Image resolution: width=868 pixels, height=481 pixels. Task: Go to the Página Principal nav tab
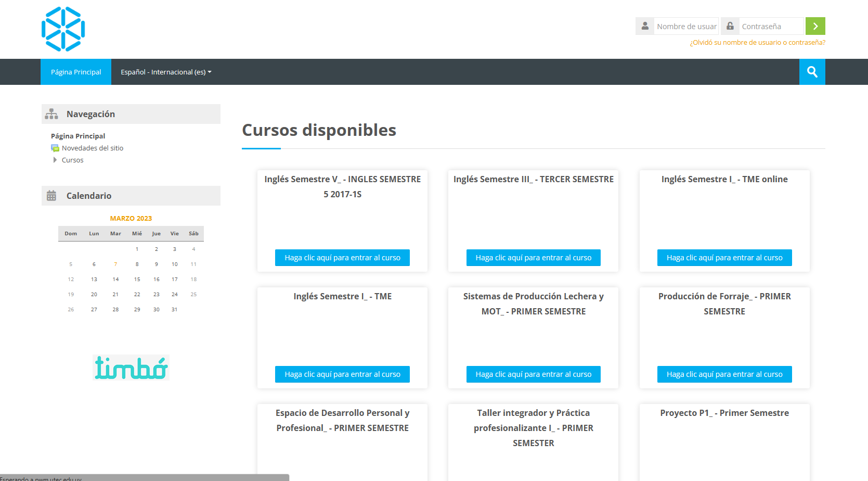pos(76,72)
